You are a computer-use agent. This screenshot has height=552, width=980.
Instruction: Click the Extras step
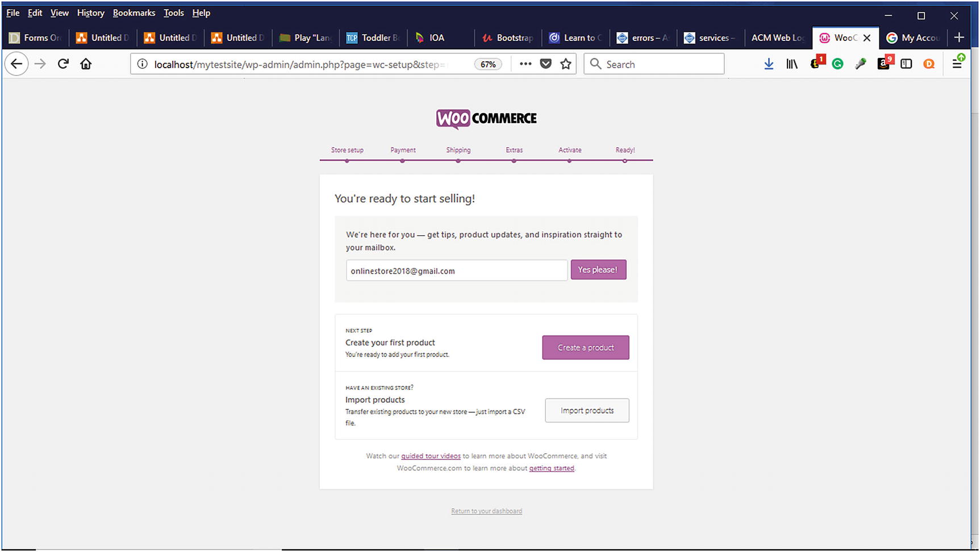514,150
